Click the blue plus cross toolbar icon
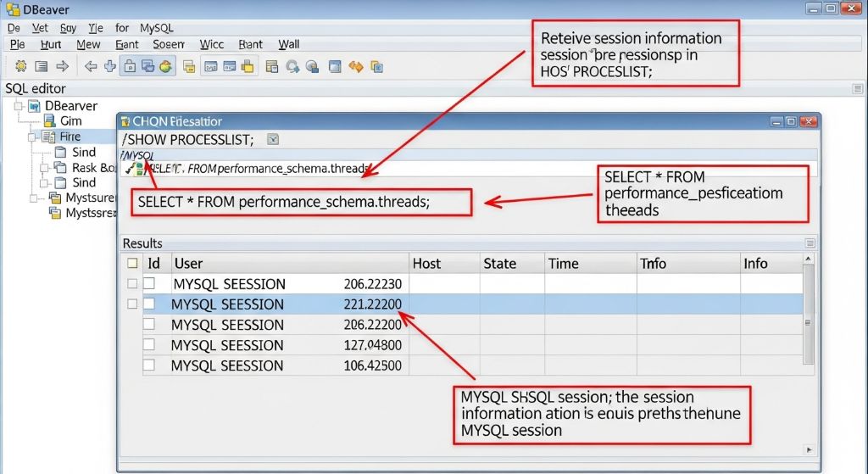 click(x=110, y=66)
